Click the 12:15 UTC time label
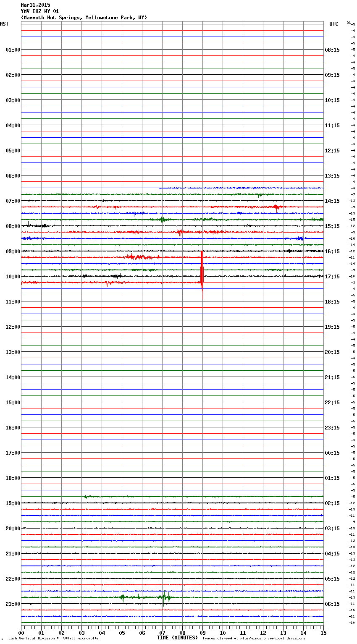Image resolution: width=357 pixels, height=644 pixels. tap(332, 151)
